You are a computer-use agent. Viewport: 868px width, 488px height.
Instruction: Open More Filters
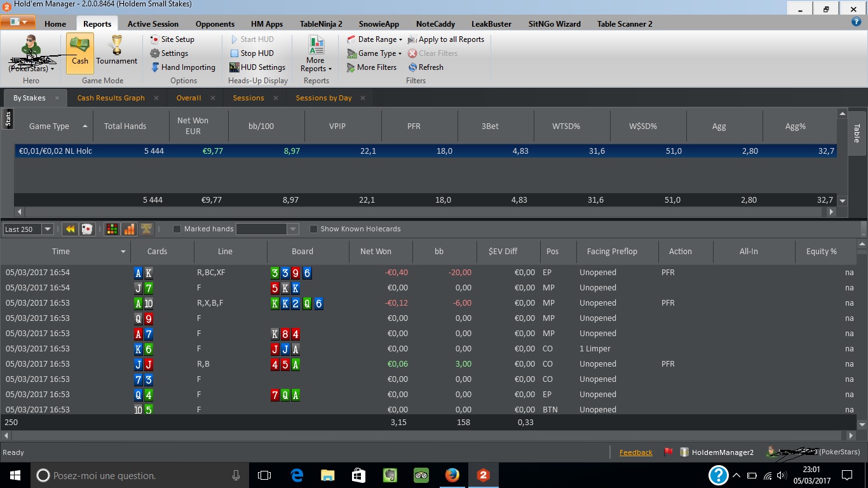click(372, 67)
